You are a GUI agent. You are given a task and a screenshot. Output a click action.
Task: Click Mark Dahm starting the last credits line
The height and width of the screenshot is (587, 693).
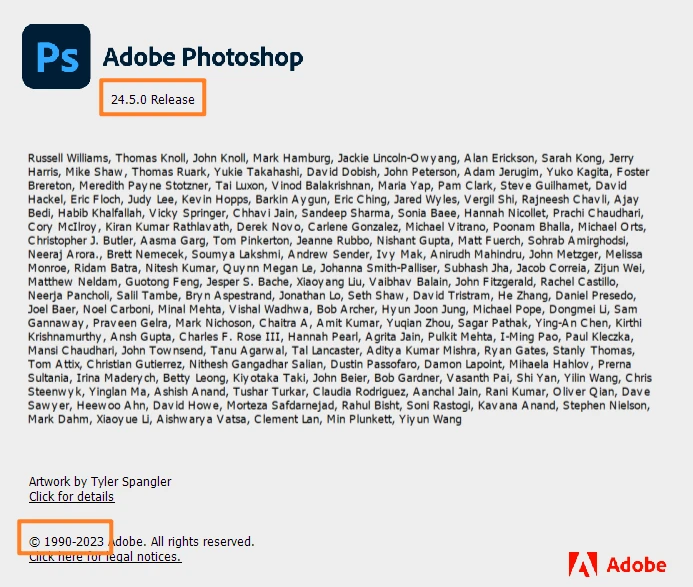57,420
